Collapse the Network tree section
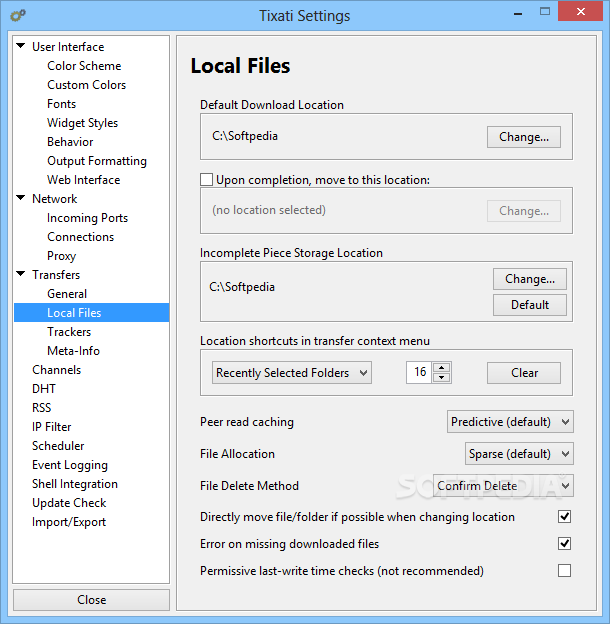Viewport: 610px width, 624px height. click(21, 197)
